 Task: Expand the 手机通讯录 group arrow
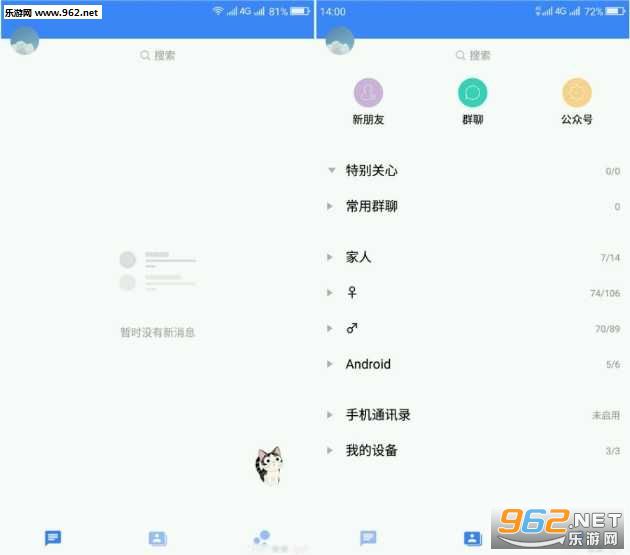pos(330,415)
